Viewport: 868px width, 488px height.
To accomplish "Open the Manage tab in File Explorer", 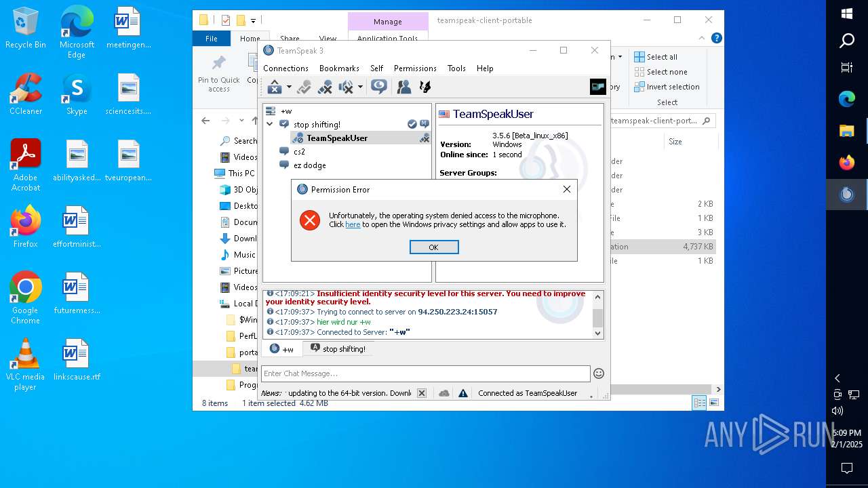I will coord(388,22).
